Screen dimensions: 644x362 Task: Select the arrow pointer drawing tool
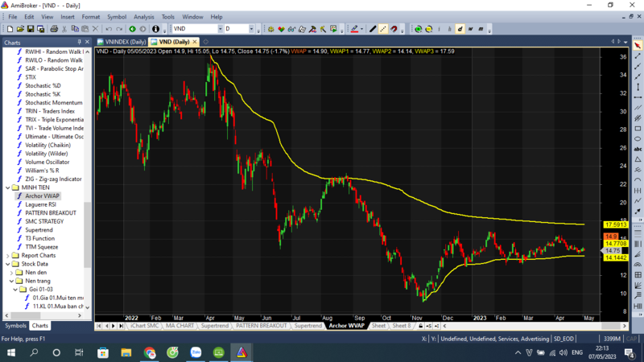tap(638, 46)
